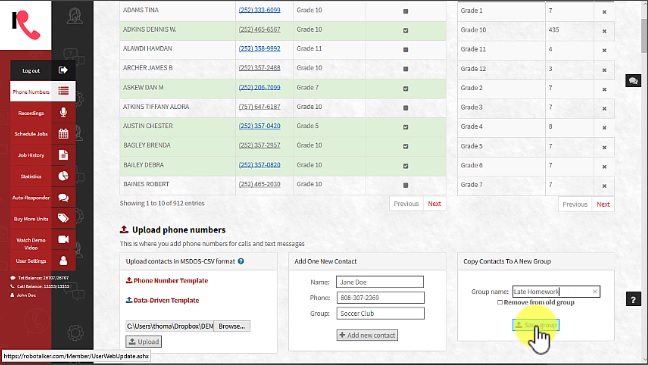
Task: Open Auto Responder chat bubbles icon
Action: 63,198
